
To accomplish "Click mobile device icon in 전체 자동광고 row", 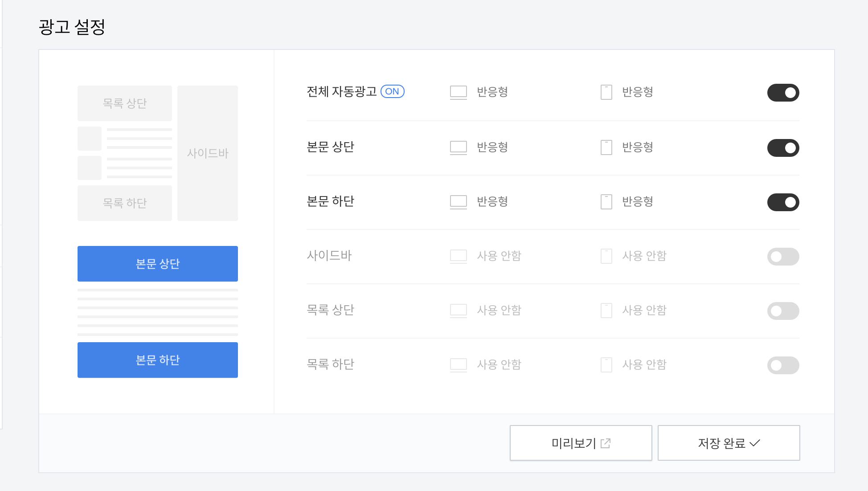I will click(x=606, y=92).
